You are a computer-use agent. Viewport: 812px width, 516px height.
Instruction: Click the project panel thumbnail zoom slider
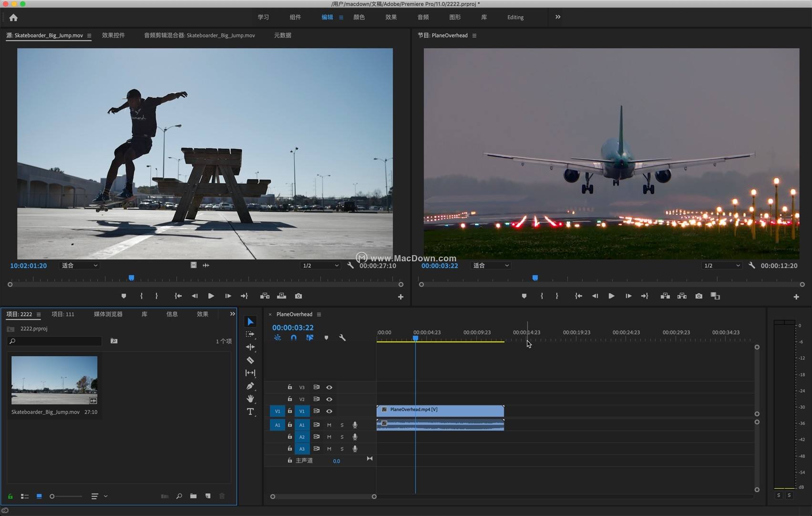[52, 496]
